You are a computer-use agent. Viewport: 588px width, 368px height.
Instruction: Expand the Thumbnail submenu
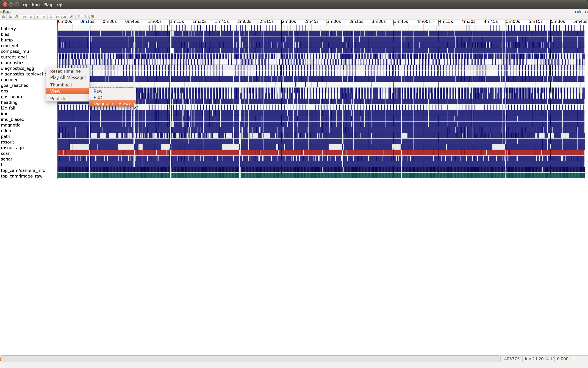click(x=61, y=84)
